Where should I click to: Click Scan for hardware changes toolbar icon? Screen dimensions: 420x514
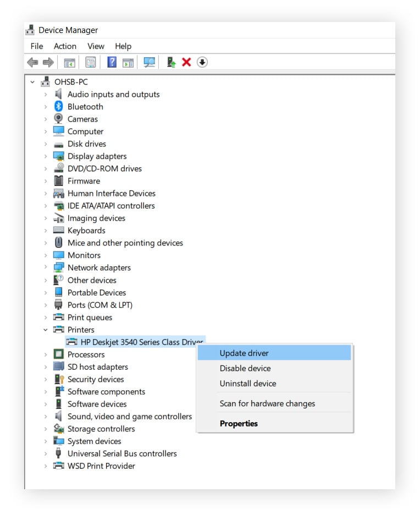coord(149,62)
